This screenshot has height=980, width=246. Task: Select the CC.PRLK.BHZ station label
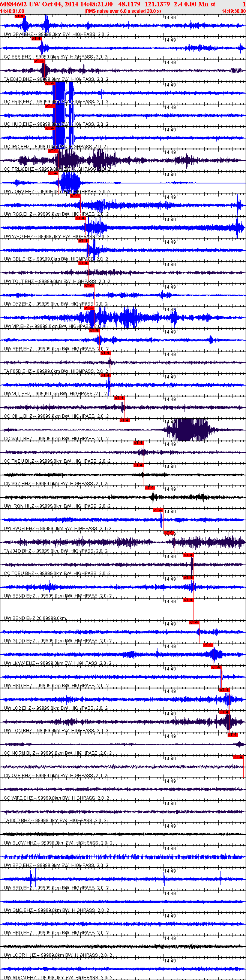coord(57,169)
